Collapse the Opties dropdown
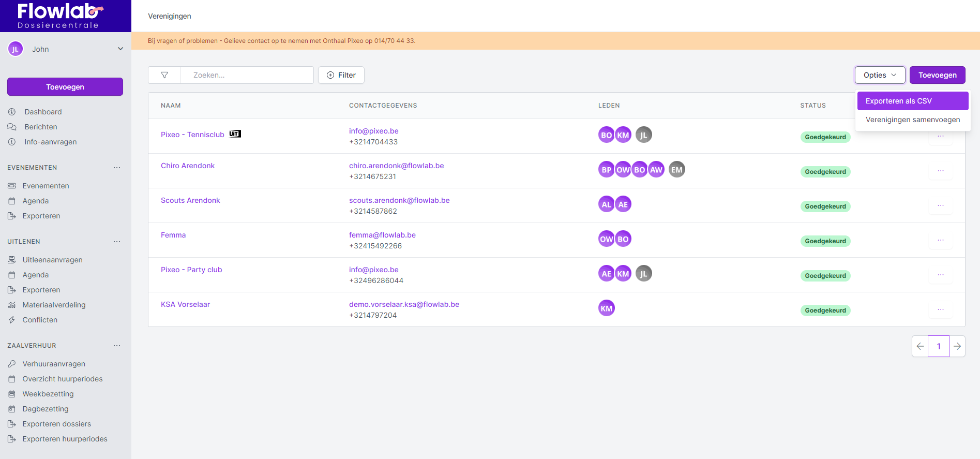This screenshot has width=980, height=459. [879, 75]
